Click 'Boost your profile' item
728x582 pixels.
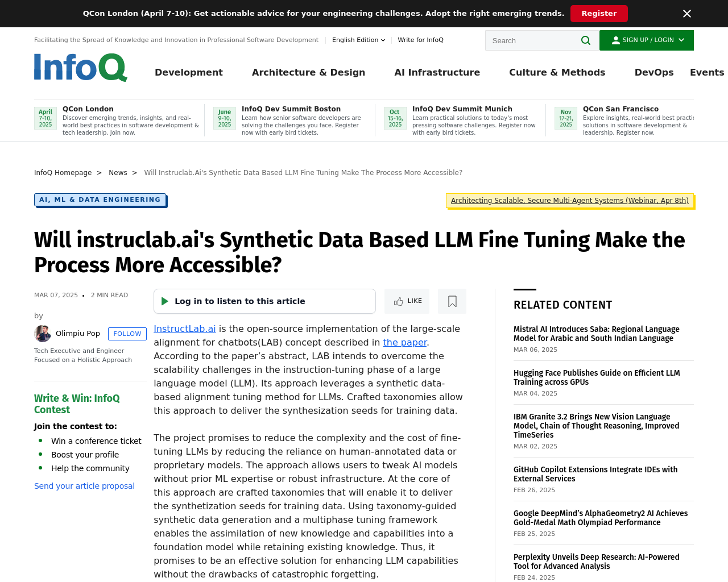pyautogui.click(x=85, y=455)
